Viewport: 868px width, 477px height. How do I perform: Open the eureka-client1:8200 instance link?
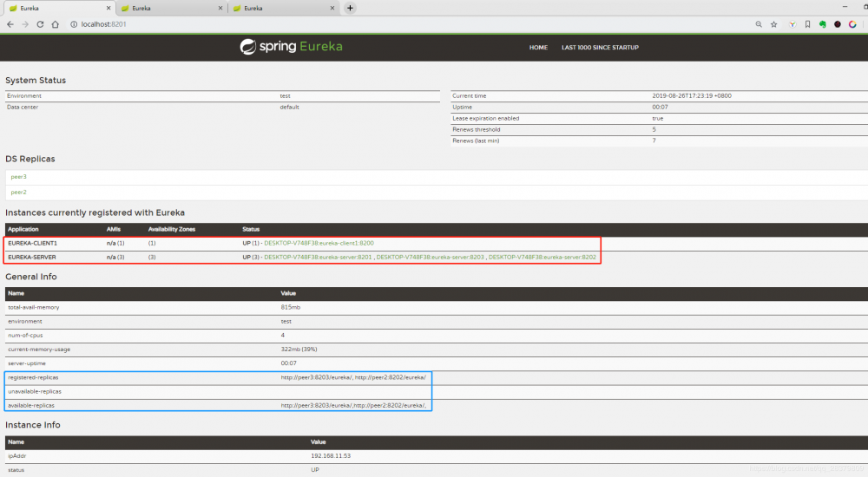pos(319,243)
